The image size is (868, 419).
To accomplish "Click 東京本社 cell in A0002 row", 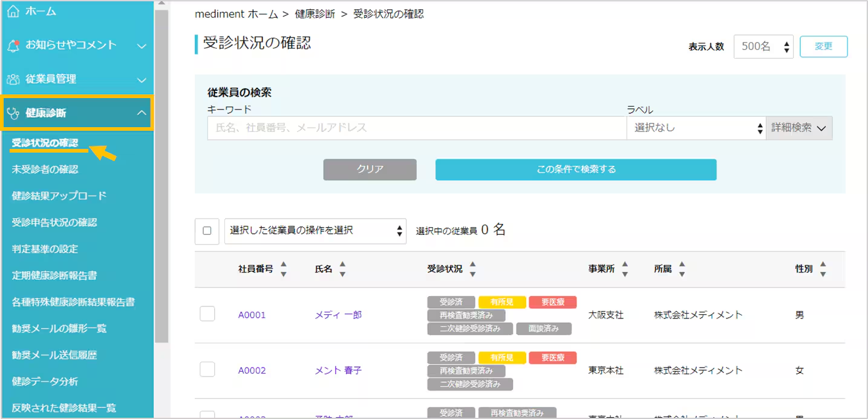I will [x=605, y=371].
